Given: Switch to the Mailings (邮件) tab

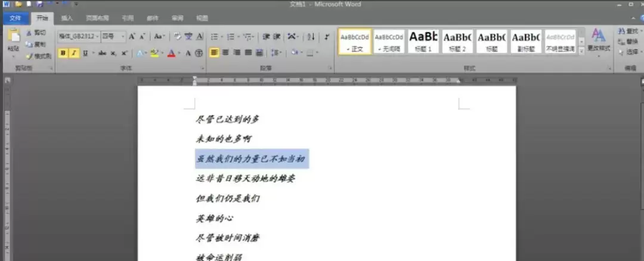Looking at the screenshot, I should point(153,18).
